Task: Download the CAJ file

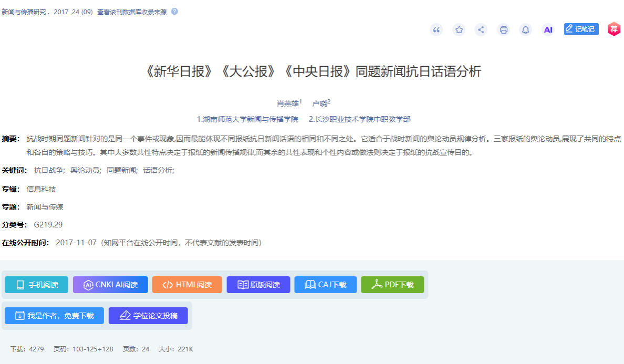Action: tap(326, 285)
